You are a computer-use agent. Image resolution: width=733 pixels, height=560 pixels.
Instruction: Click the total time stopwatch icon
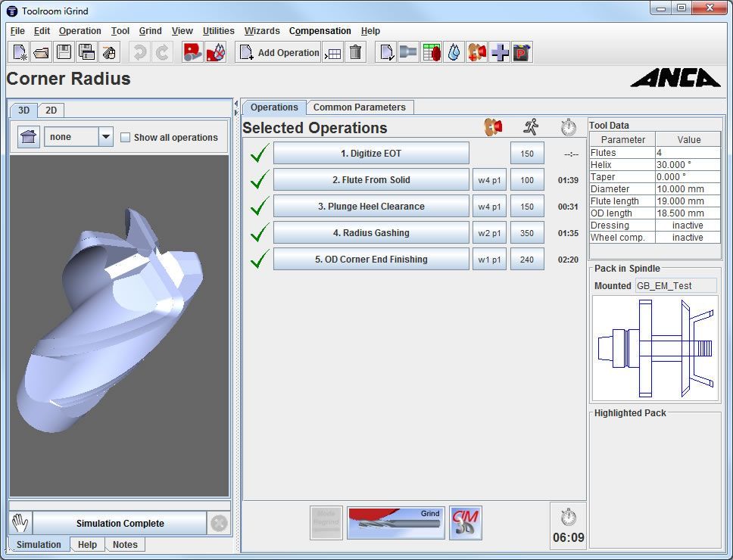(569, 518)
